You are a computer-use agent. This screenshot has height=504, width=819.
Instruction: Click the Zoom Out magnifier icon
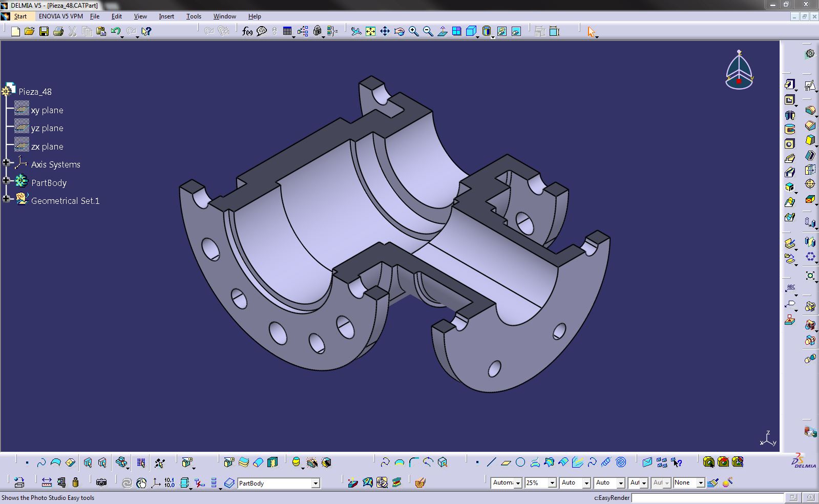pos(428,31)
